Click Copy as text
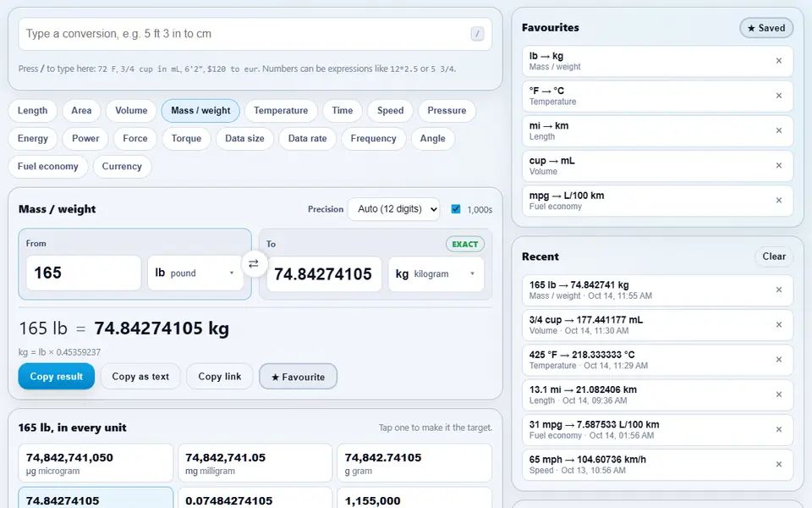Viewport: 812px width, 508px height. click(x=140, y=377)
